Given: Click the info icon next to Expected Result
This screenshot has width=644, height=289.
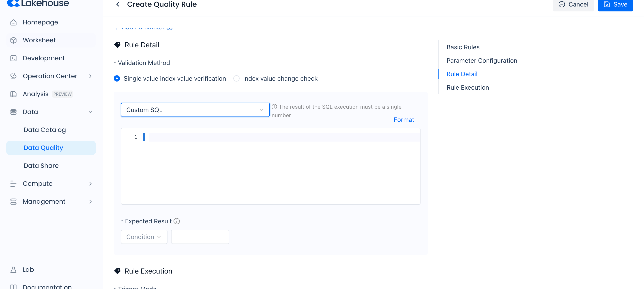Looking at the screenshot, I should point(177,221).
